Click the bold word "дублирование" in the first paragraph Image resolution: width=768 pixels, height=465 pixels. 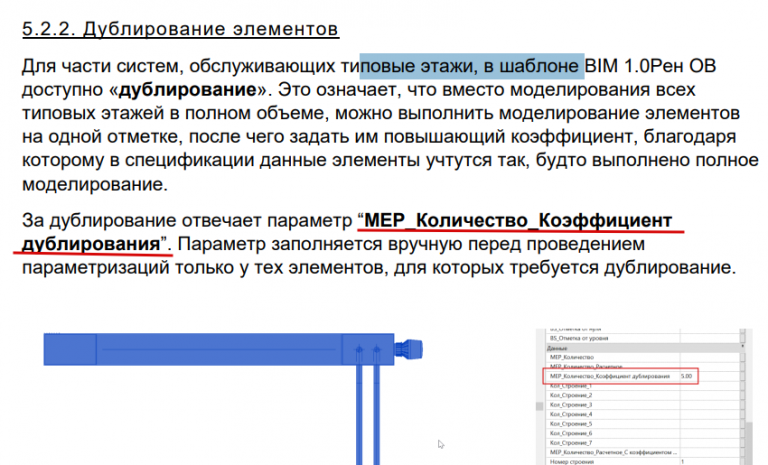[187, 90]
